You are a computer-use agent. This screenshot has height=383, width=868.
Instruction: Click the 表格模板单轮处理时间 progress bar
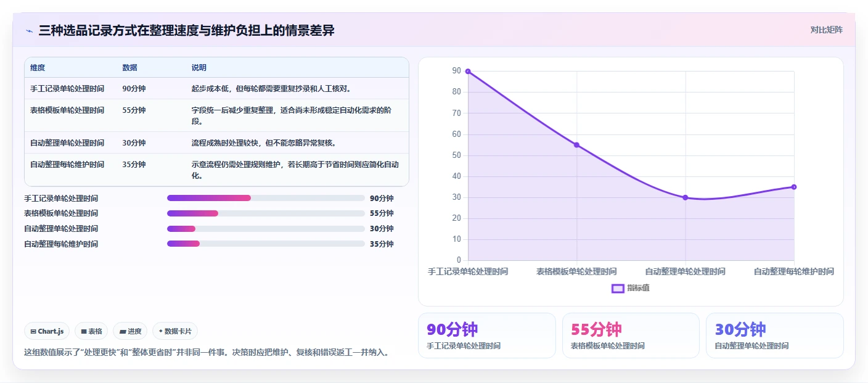tap(266, 213)
